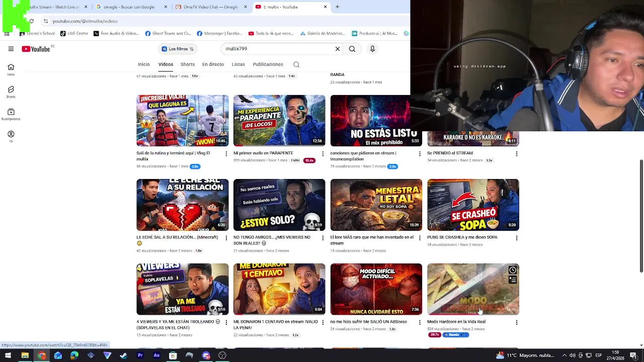The width and height of the screenshot is (644, 362).
Task: Open options for Modo Hardcore video
Action: tap(516, 322)
